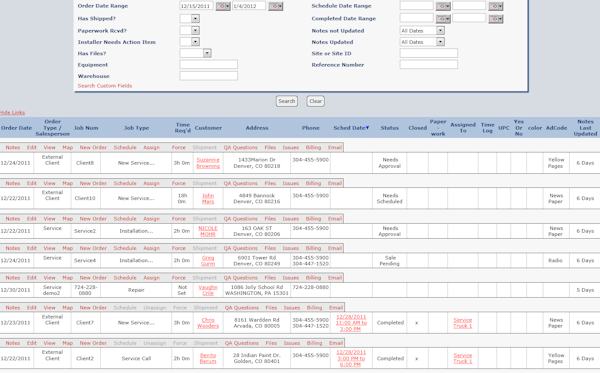The height and width of the screenshot is (373, 600).
Task: Click Email for Vaughn Crile order
Action: point(335,278)
